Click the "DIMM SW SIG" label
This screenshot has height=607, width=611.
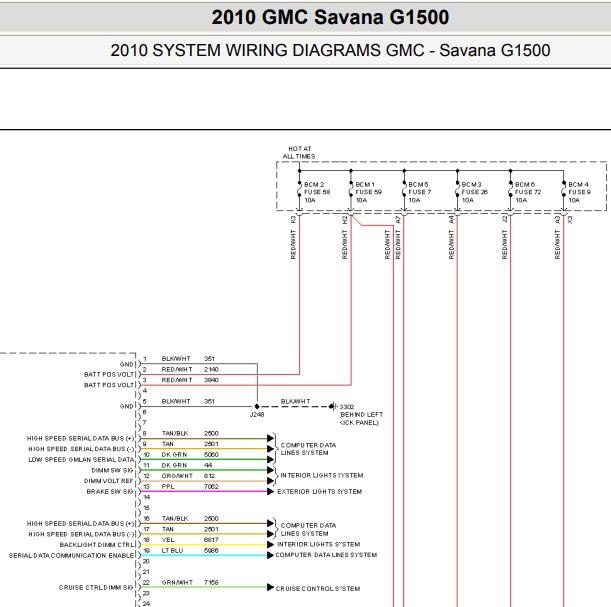(112, 471)
